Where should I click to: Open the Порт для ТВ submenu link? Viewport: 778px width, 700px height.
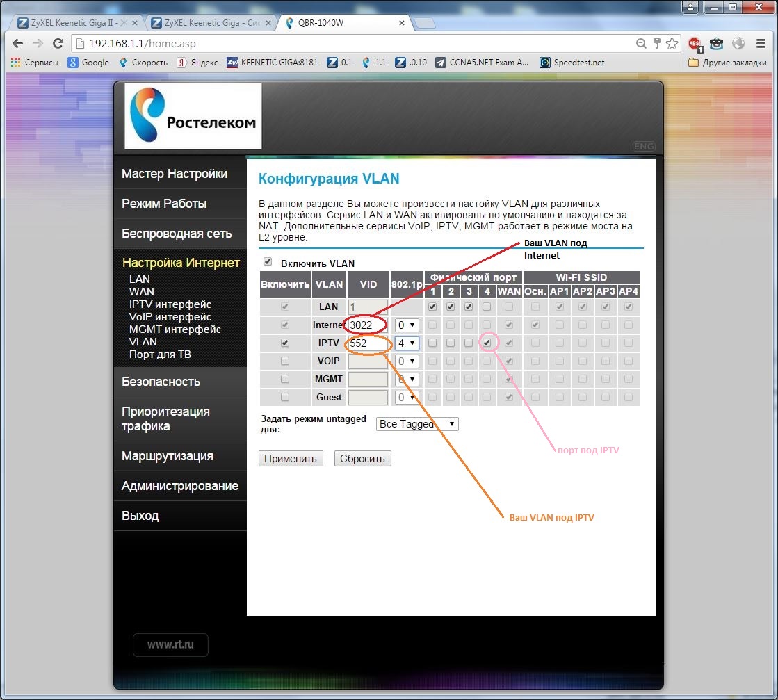160,355
